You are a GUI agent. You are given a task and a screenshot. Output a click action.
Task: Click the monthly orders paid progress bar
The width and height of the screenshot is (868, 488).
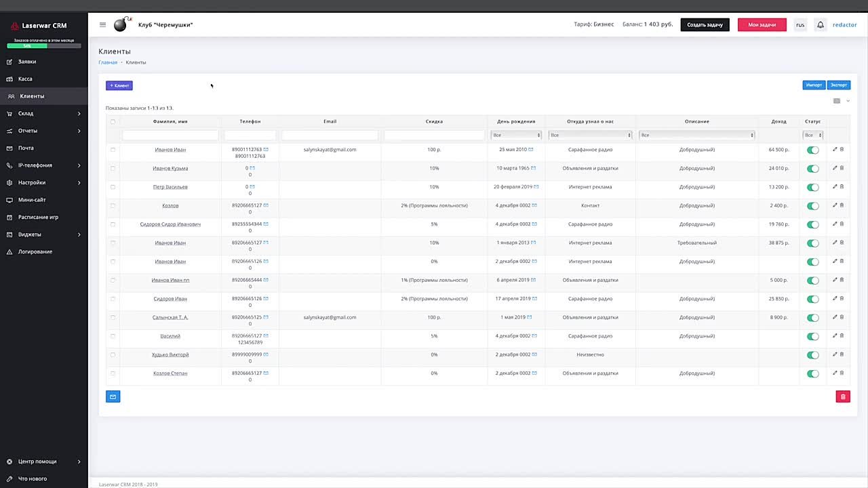[x=44, y=46]
